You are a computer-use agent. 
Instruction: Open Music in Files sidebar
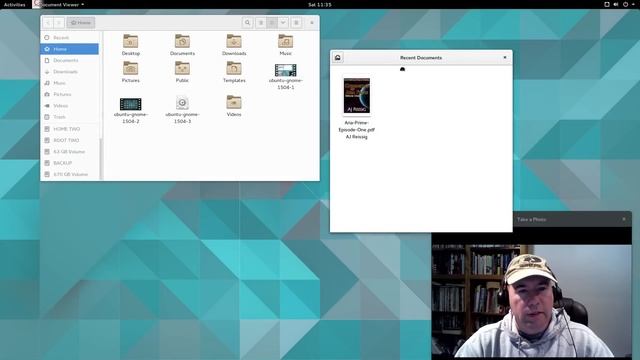69,83
